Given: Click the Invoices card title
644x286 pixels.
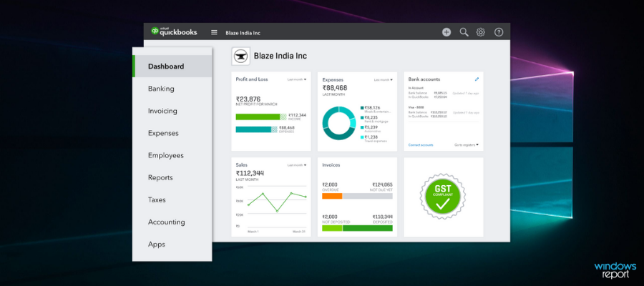Looking at the screenshot, I should [331, 165].
